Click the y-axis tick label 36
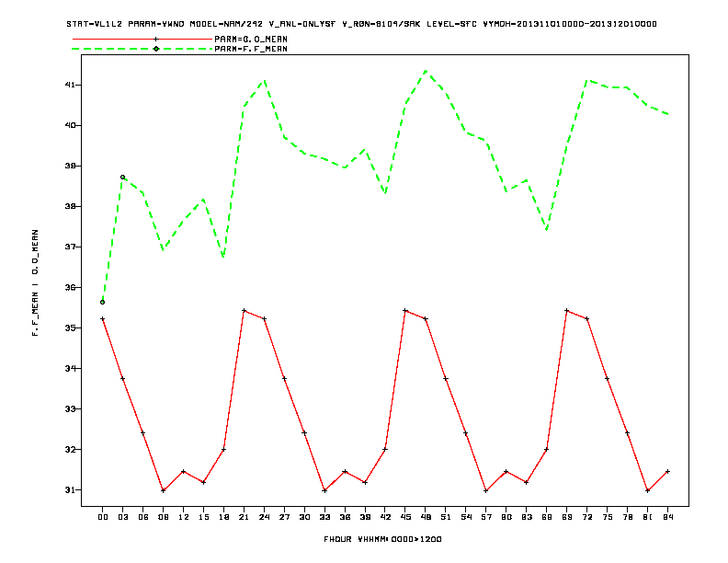This screenshot has width=728, height=563. [x=70, y=287]
